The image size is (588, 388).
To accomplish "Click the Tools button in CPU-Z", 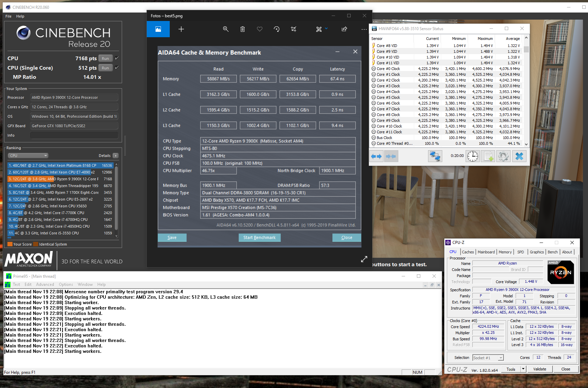I will point(511,369).
